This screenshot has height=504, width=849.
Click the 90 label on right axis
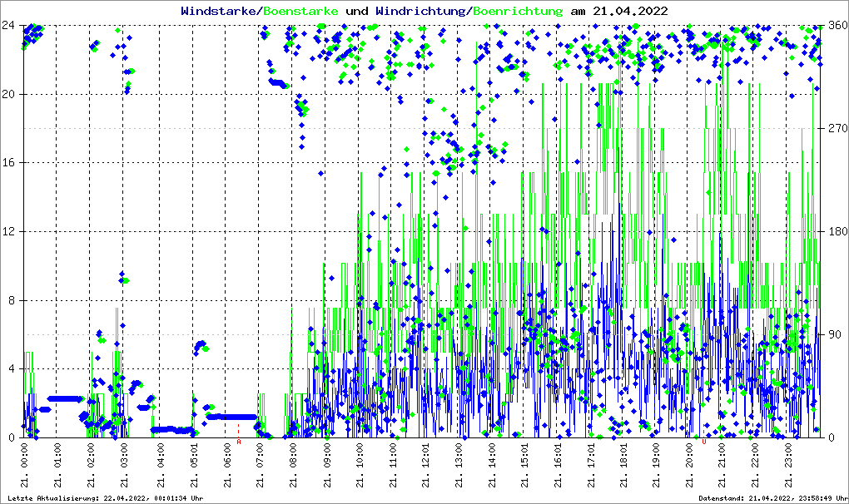832,335
